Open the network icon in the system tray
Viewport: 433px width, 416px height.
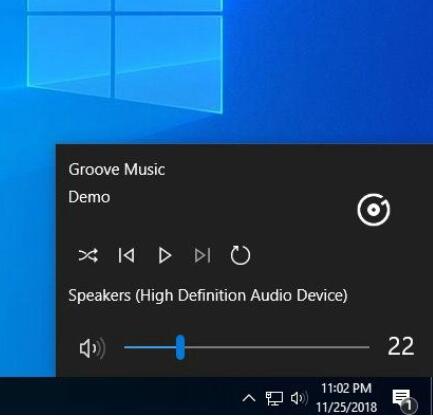[x=274, y=398]
